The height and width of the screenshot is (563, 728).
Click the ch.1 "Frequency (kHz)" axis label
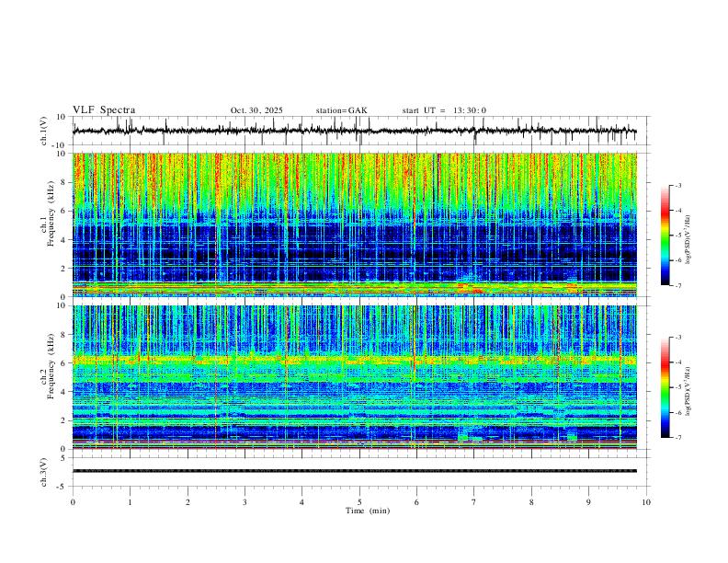[x=51, y=213]
